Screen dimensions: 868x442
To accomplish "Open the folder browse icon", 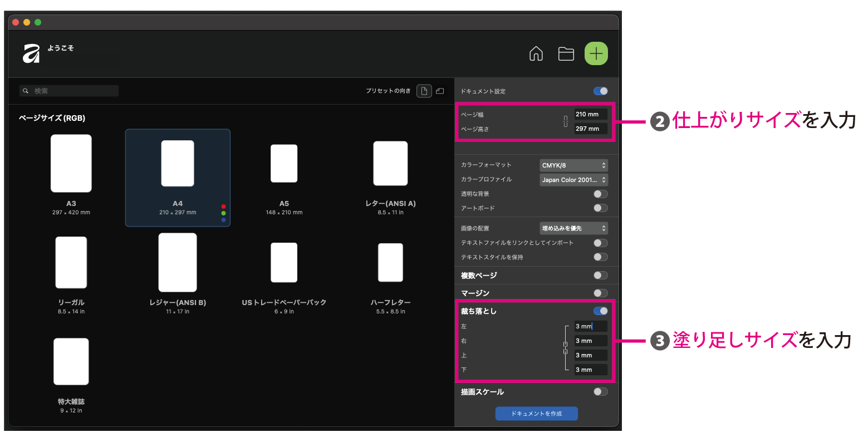I will click(566, 54).
